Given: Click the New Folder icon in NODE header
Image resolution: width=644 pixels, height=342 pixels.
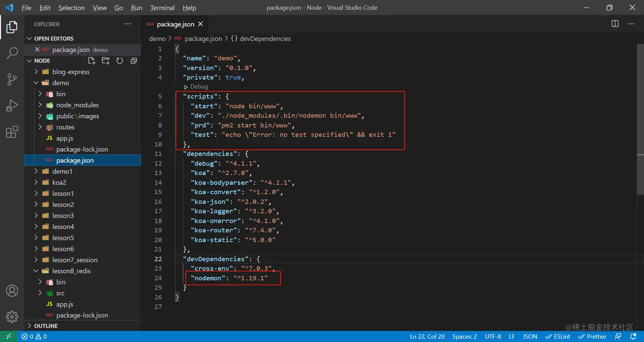Looking at the screenshot, I should (x=106, y=60).
